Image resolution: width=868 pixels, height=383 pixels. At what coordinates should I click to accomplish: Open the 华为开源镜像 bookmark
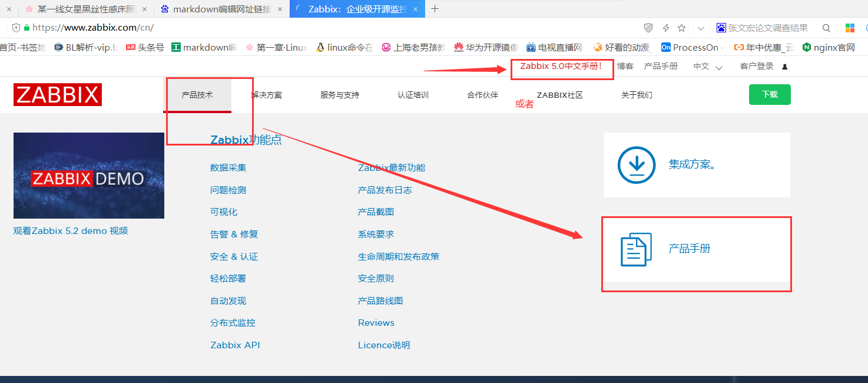click(486, 47)
